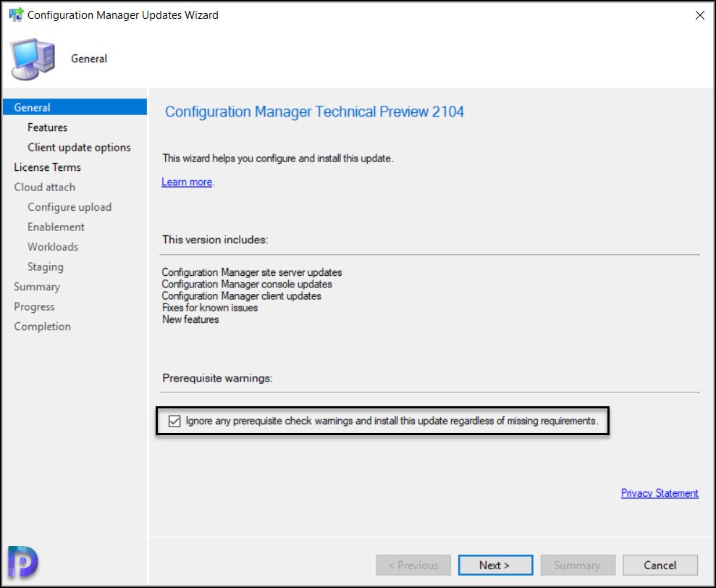This screenshot has width=716, height=588.
Task: Open the Privacy Statement link
Action: coord(660,493)
